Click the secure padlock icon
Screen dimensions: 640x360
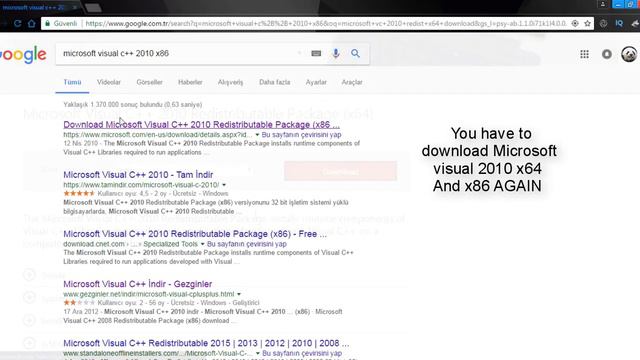(x=47, y=24)
